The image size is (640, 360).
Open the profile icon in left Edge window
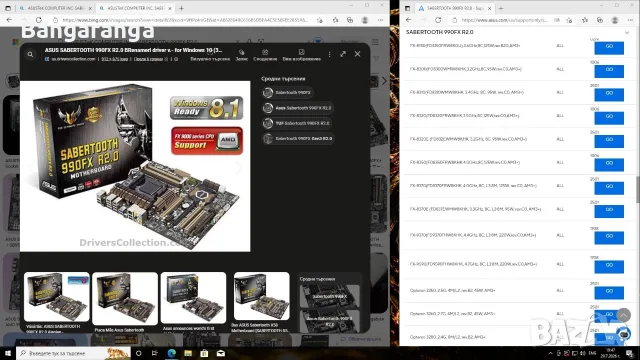pos(365,20)
